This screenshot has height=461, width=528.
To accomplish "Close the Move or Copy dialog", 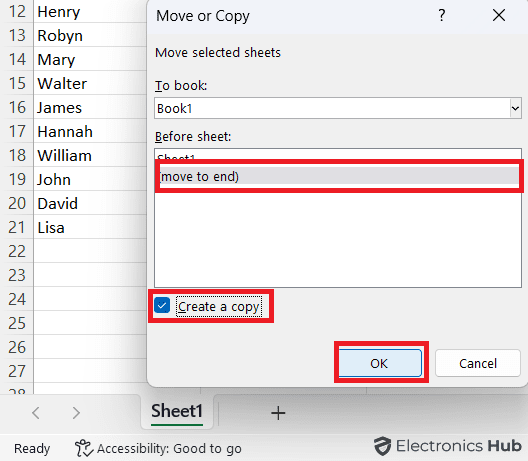I will pyautogui.click(x=499, y=15).
